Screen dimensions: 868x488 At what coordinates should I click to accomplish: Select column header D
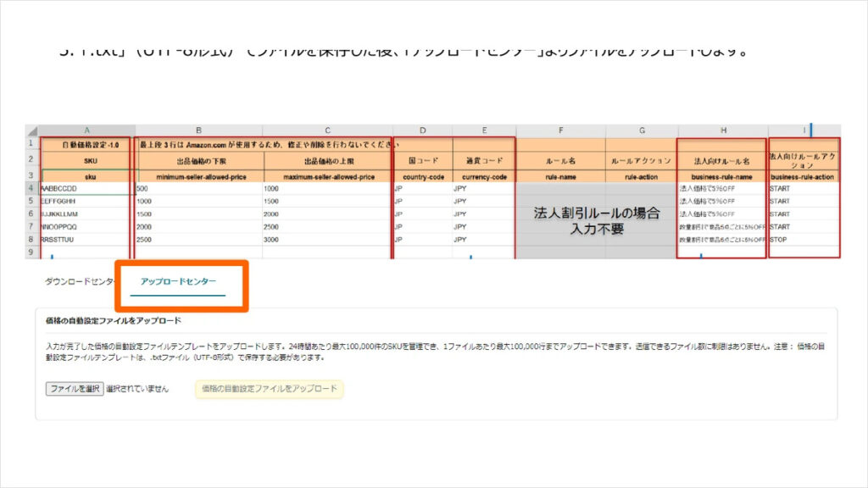click(423, 130)
